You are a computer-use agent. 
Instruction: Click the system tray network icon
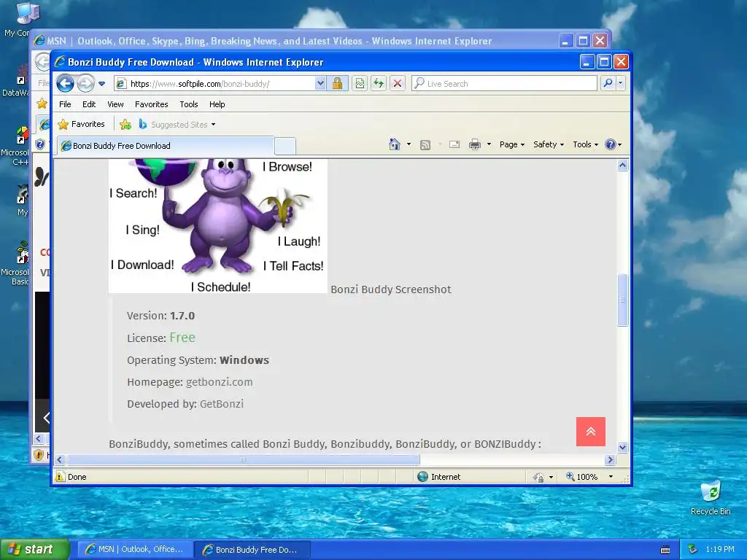(x=693, y=549)
